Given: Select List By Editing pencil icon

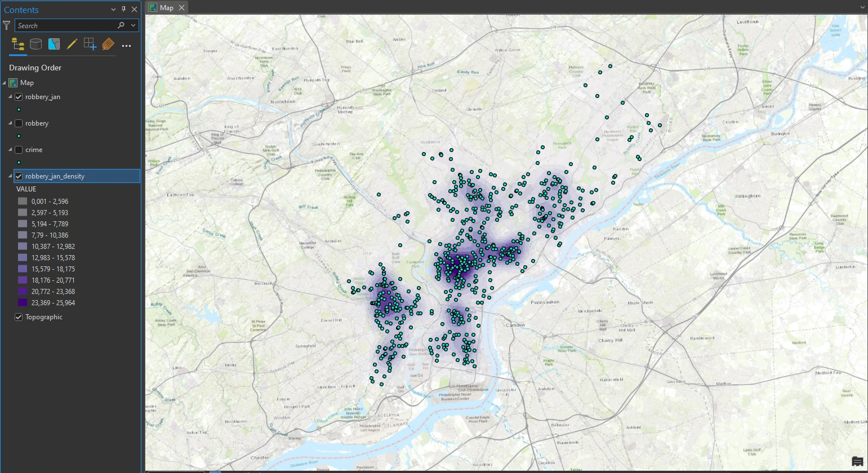Looking at the screenshot, I should click(x=72, y=44).
